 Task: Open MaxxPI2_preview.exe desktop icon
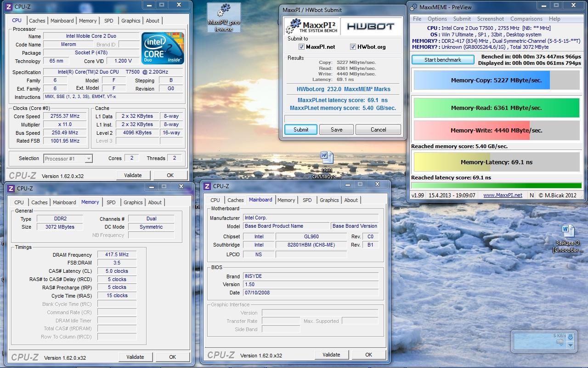point(224,17)
